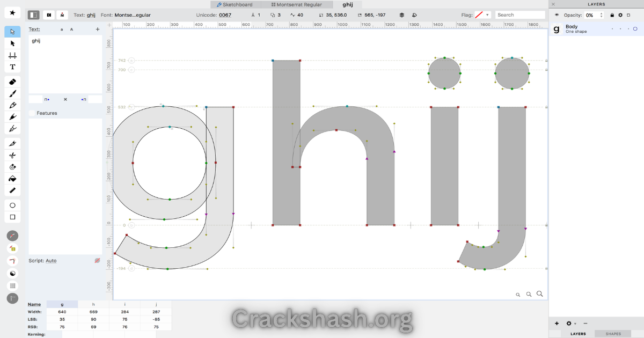Select the Ellipse tool
This screenshot has height=338, width=644.
(x=13, y=205)
